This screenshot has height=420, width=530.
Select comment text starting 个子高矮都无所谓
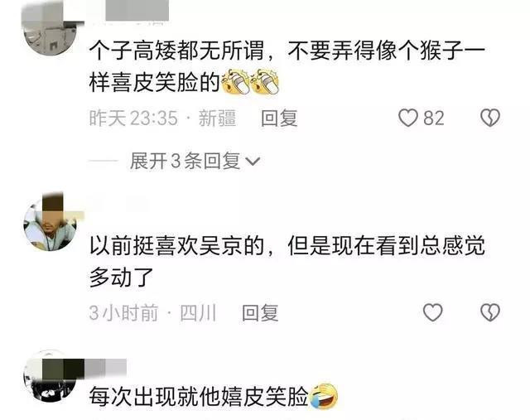(x=287, y=66)
